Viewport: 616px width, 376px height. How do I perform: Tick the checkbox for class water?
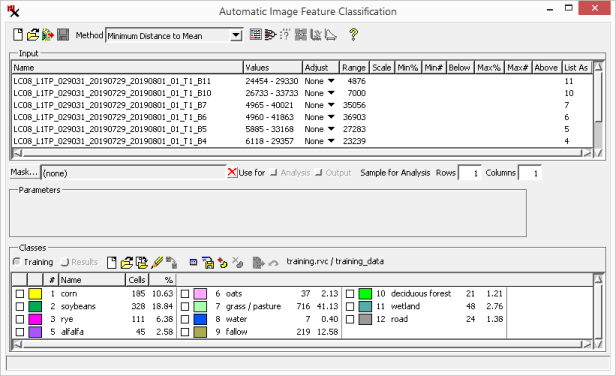pos(185,319)
